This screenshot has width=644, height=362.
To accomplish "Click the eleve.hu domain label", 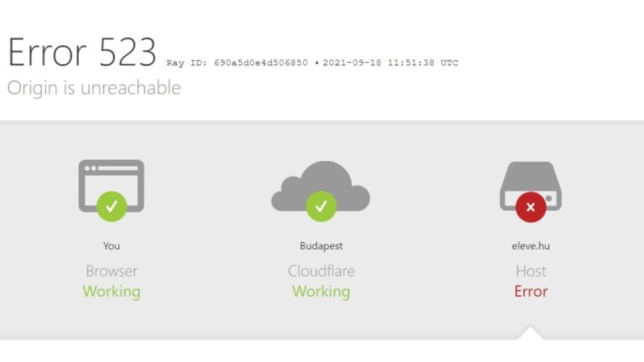I will 531,246.
